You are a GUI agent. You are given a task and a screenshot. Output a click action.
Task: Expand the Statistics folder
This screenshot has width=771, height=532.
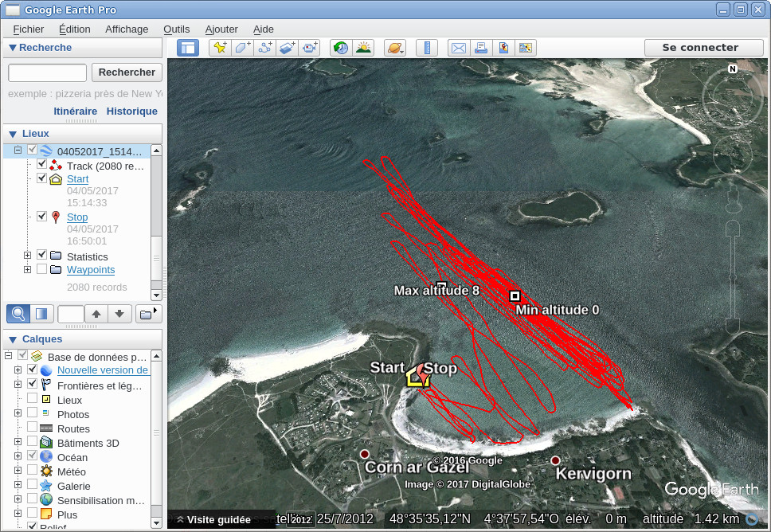pos(28,255)
